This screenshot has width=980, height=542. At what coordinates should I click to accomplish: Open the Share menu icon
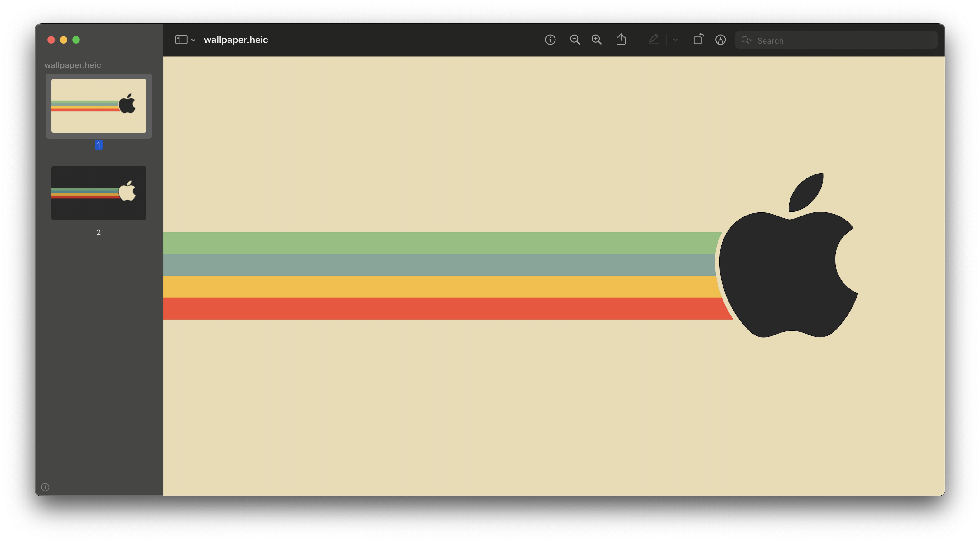621,39
